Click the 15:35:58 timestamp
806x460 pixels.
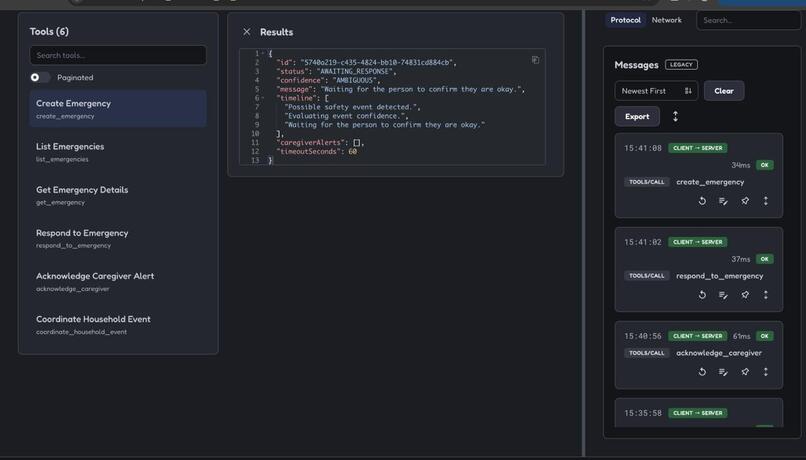tap(643, 413)
